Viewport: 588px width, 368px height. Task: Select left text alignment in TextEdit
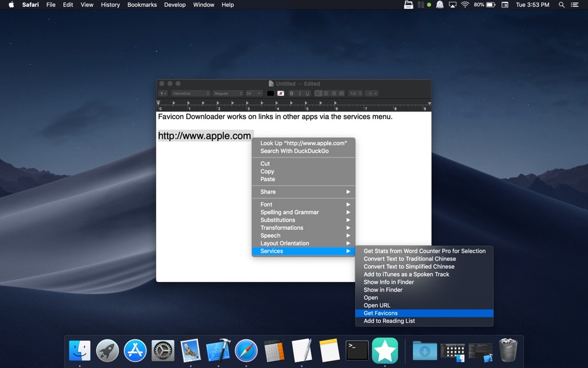coord(318,93)
